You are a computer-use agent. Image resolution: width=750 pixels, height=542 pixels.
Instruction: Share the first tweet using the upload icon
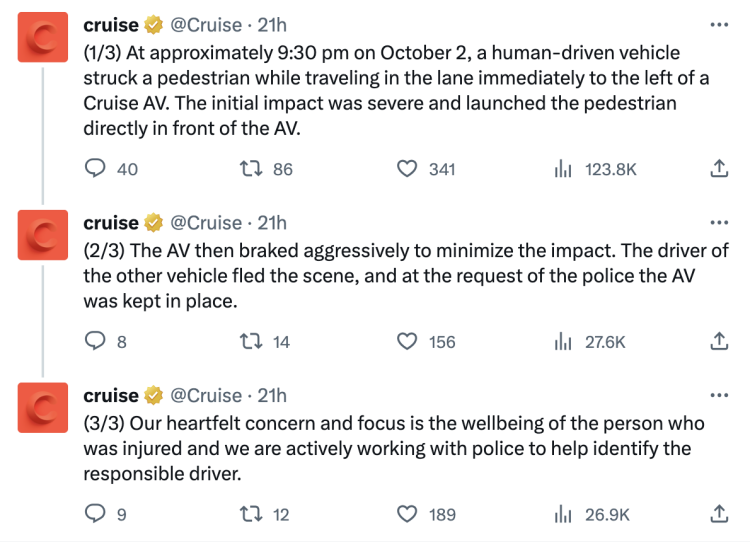718,169
